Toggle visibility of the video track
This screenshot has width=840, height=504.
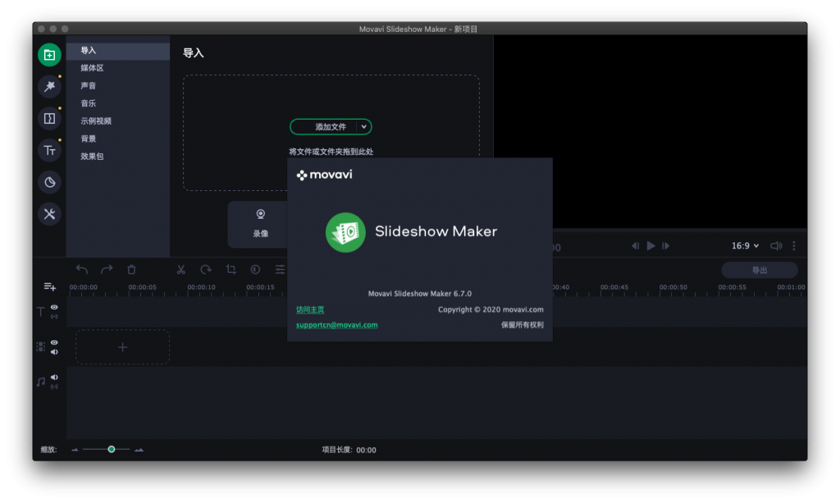click(54, 343)
